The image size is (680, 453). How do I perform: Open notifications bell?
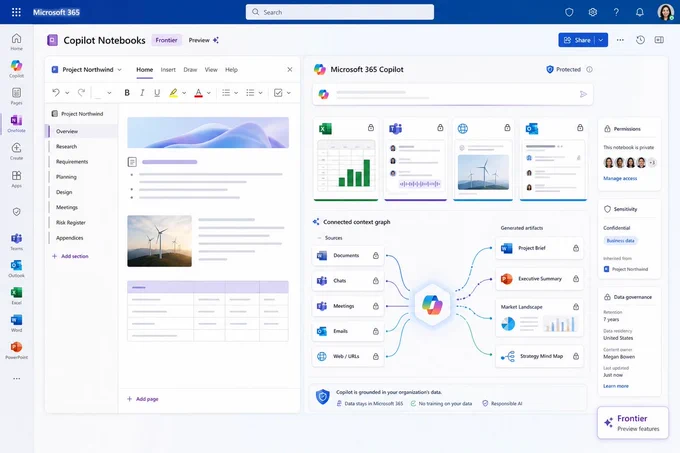click(640, 12)
